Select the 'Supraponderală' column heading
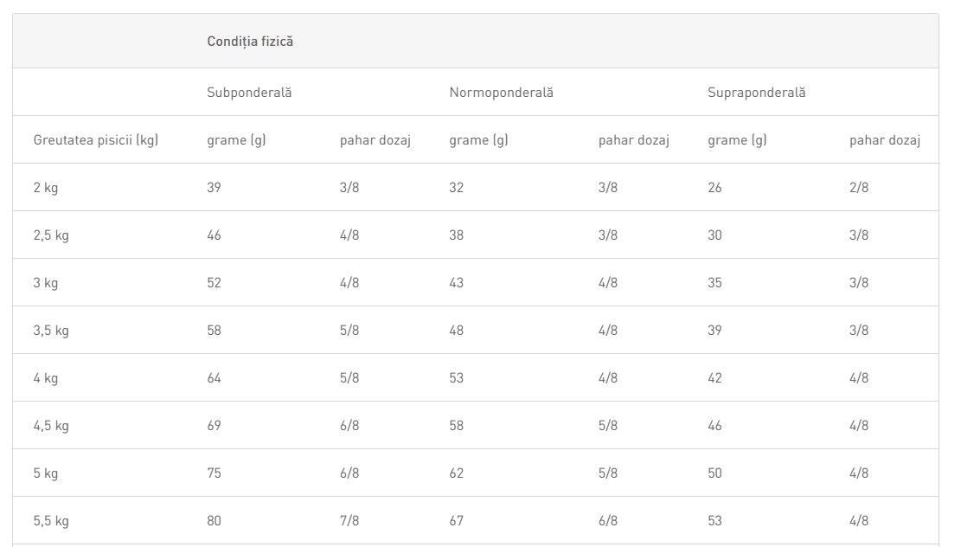The image size is (980, 547). pos(756,92)
